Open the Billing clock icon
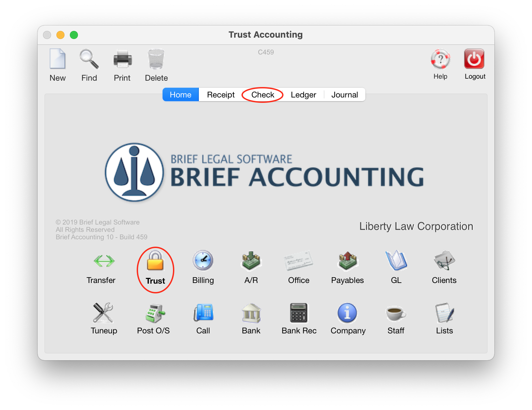Image resolution: width=532 pixels, height=410 pixels. coord(203,260)
